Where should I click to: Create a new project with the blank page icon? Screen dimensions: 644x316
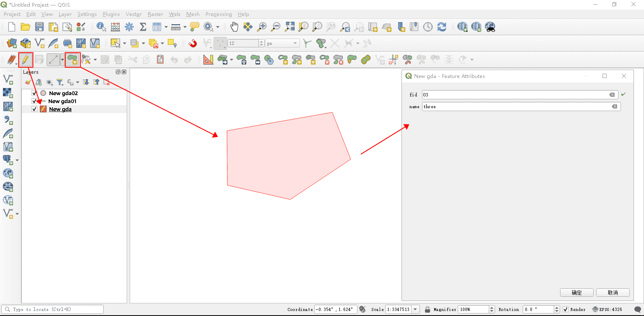(12, 27)
